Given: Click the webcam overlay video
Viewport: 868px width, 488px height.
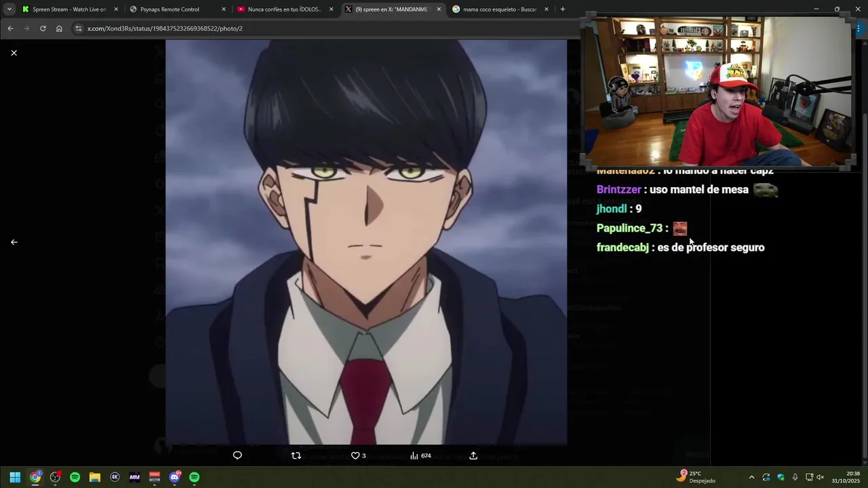Looking at the screenshot, I should pyautogui.click(x=717, y=91).
